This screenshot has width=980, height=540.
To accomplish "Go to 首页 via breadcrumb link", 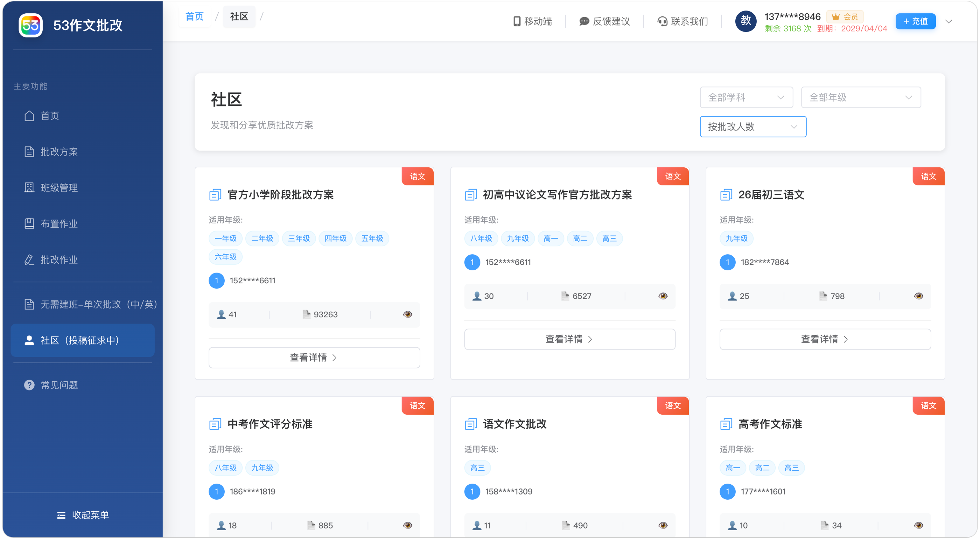I will pyautogui.click(x=194, y=16).
